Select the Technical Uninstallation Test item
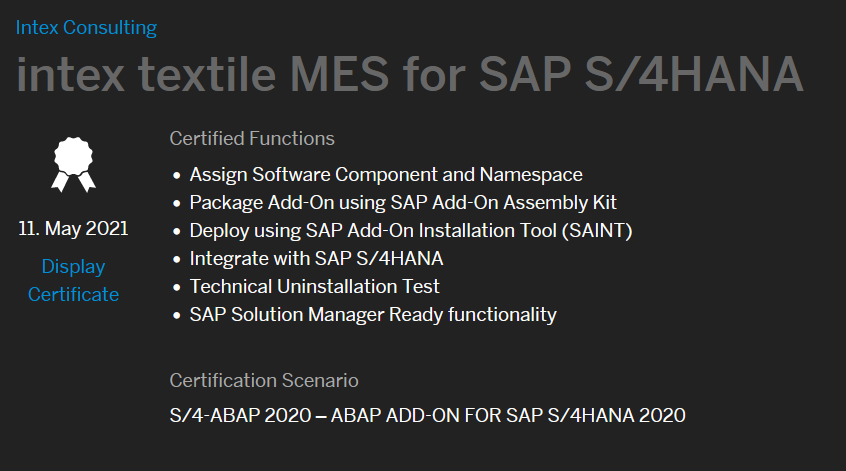Image resolution: width=846 pixels, height=471 pixels. click(314, 287)
